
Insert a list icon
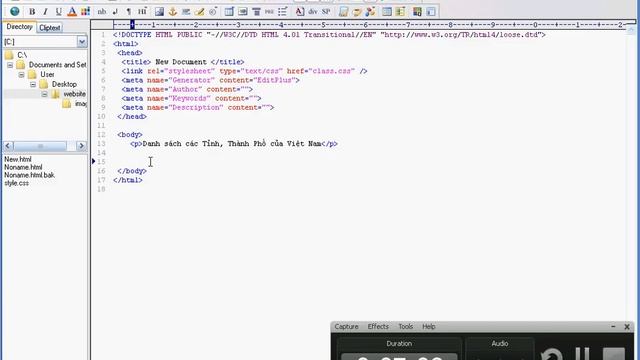[282, 12]
